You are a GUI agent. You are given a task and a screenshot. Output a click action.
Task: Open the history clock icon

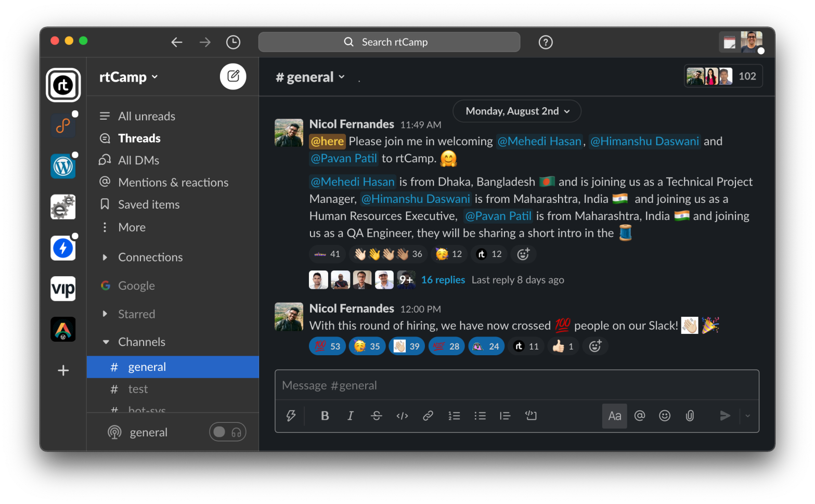[x=233, y=42]
